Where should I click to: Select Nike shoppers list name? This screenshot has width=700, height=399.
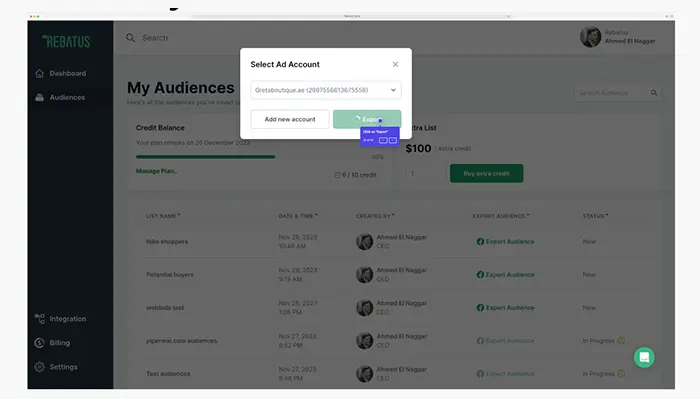pyautogui.click(x=167, y=241)
